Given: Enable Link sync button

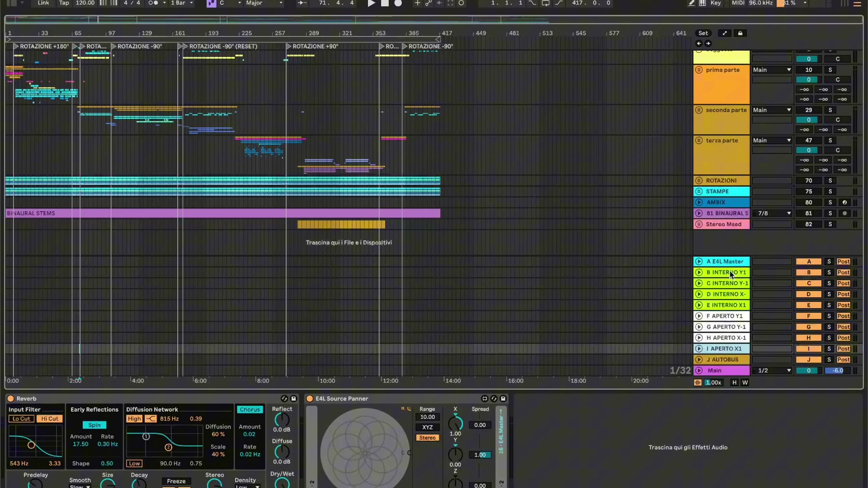Looking at the screenshot, I should [43, 3].
